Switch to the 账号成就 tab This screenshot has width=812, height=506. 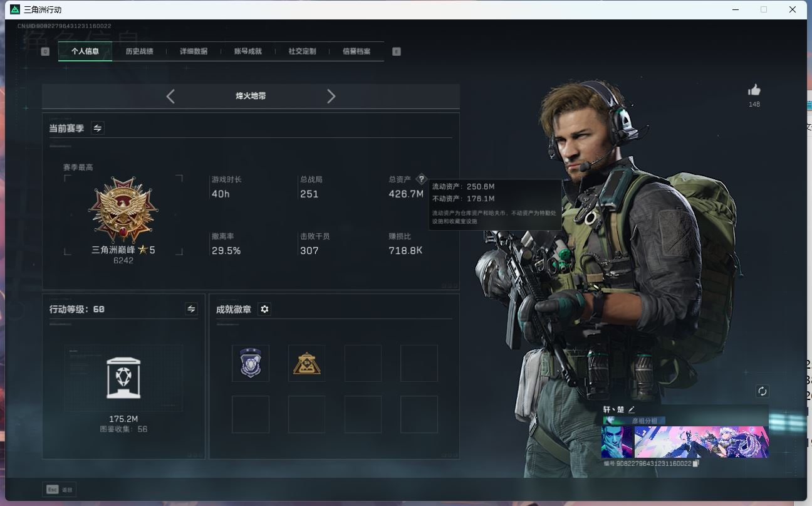[247, 51]
